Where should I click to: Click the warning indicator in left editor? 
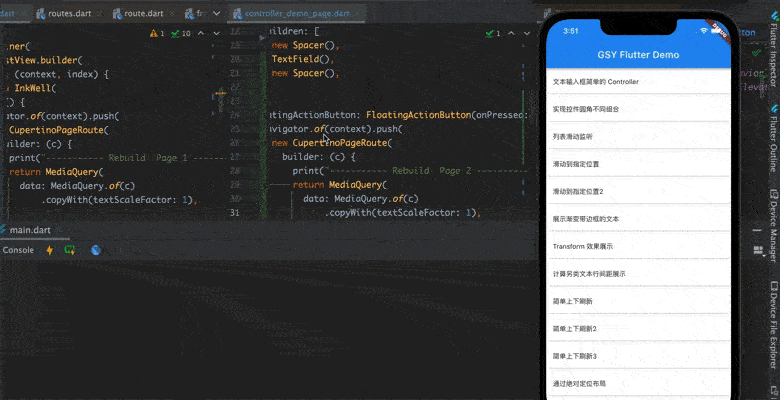[x=158, y=33]
